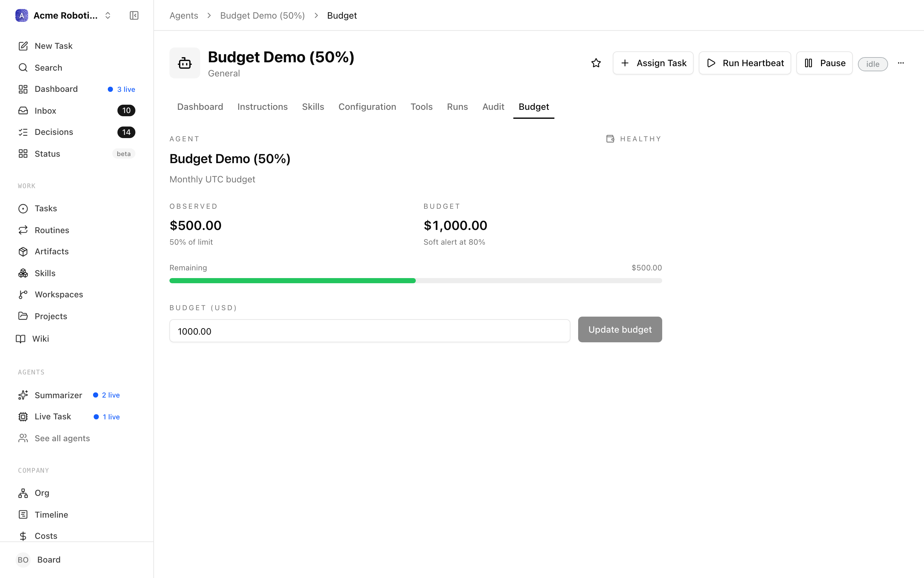Click the Tasks circle icon

[x=23, y=208]
